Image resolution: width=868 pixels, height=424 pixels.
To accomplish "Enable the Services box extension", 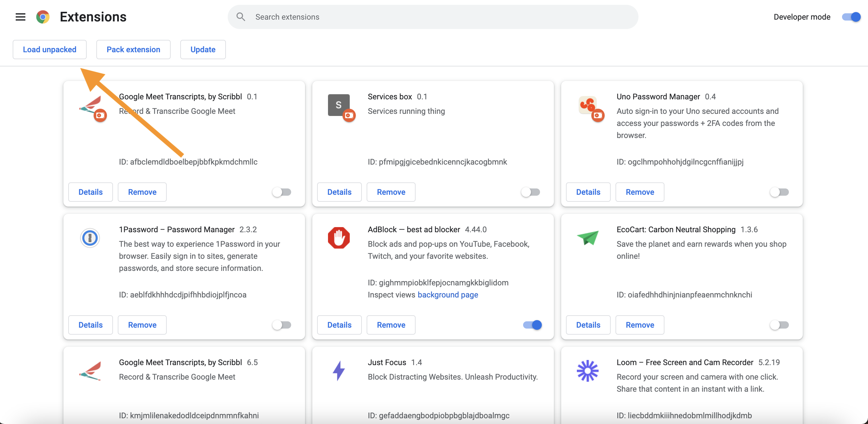I will click(530, 192).
